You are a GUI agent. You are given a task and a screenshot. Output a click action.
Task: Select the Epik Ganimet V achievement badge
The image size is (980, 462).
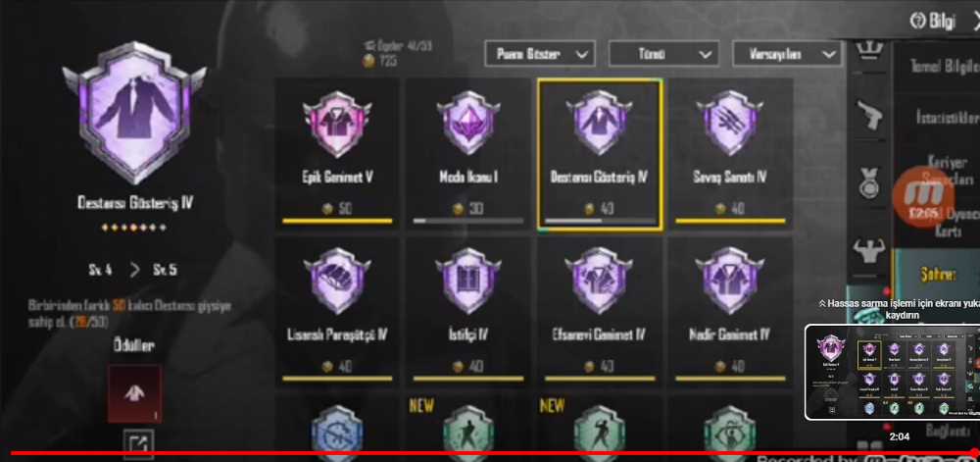point(337,154)
